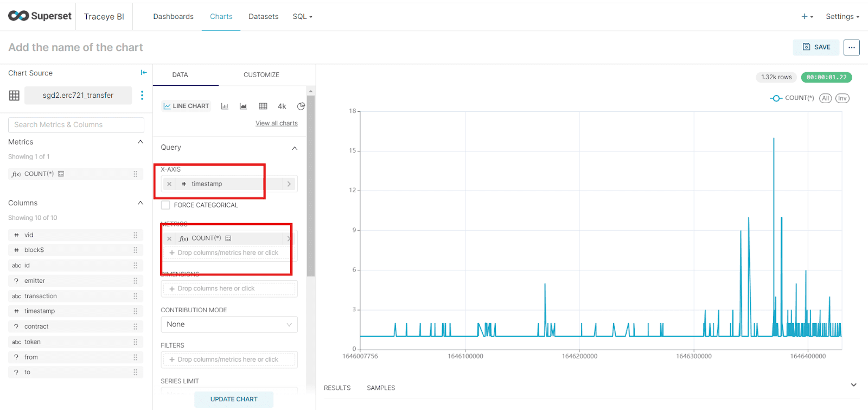Viewport: 868px width, 410px height.
Task: Switch to bar chart type icon
Action: 225,106
